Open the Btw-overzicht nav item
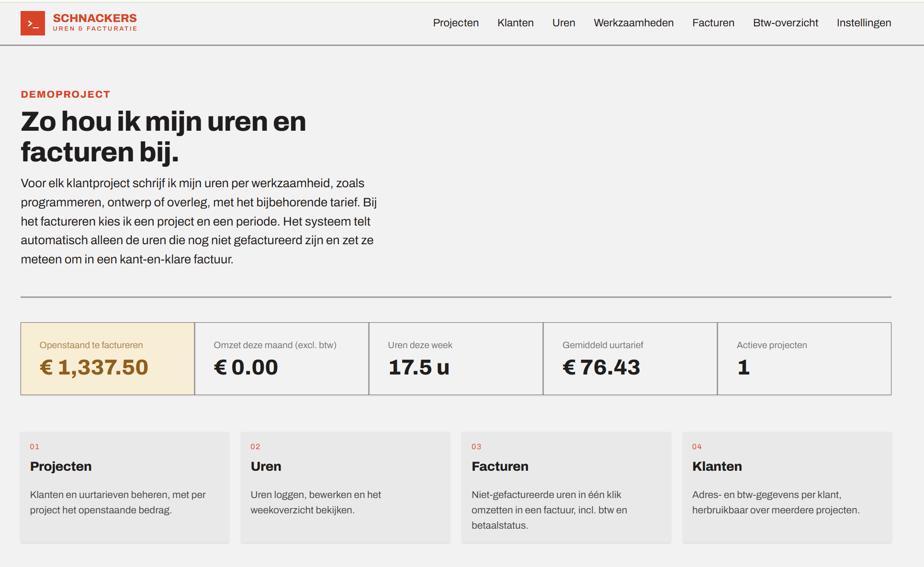This screenshot has width=924, height=567. point(785,23)
